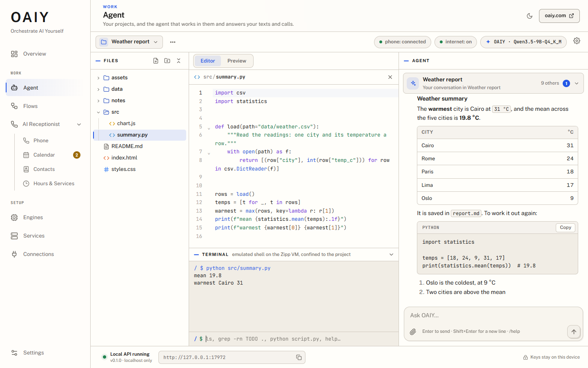Collapse the src folder
Viewport: 588px width, 368px height.
tap(98, 112)
